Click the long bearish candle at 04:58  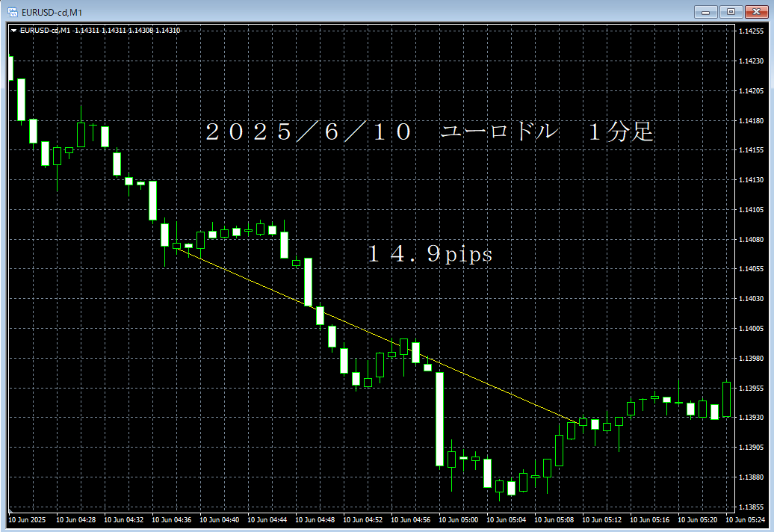coord(439,419)
